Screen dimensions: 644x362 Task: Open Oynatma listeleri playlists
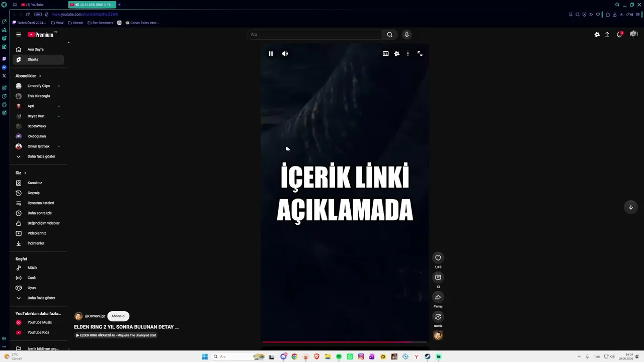39,203
